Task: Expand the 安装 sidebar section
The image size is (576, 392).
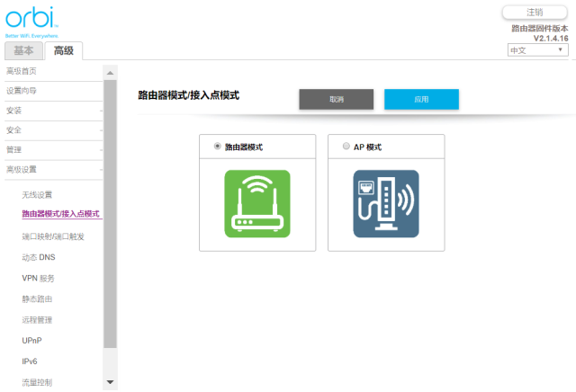Action: point(52,110)
